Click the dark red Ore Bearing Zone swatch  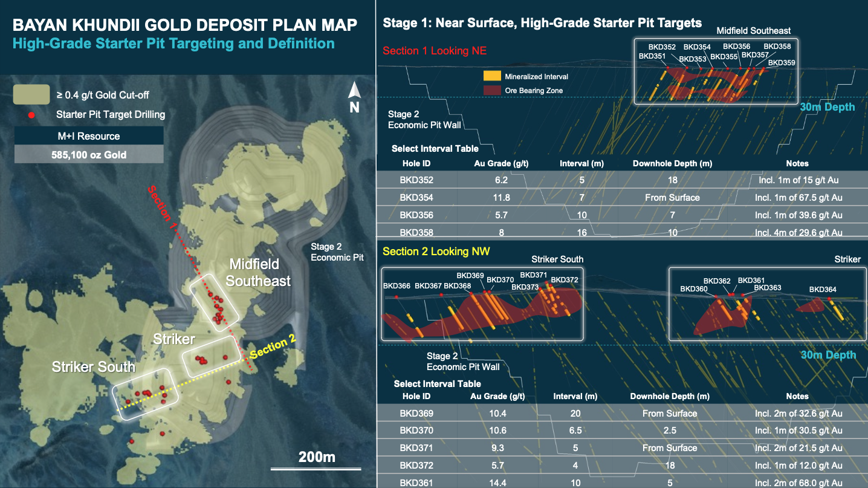[x=491, y=91]
